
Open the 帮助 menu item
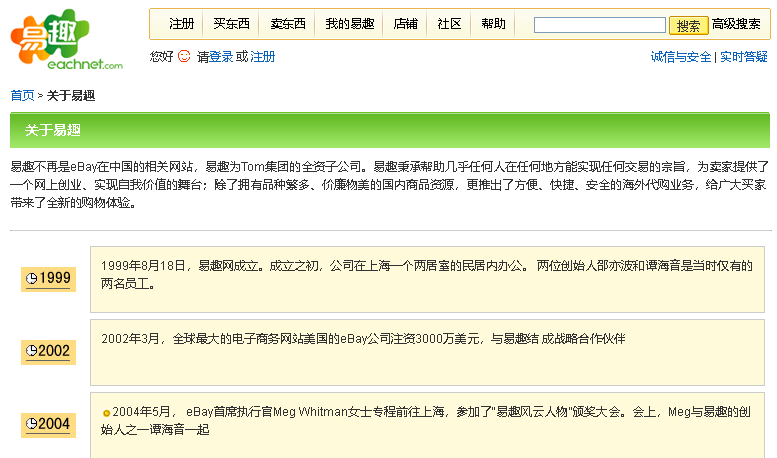[494, 24]
